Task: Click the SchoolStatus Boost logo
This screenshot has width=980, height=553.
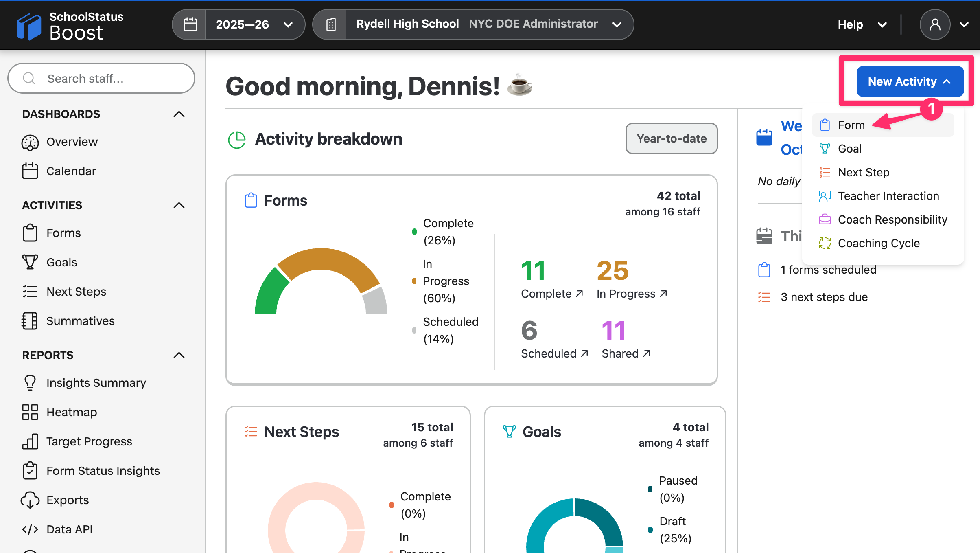Action: [70, 26]
